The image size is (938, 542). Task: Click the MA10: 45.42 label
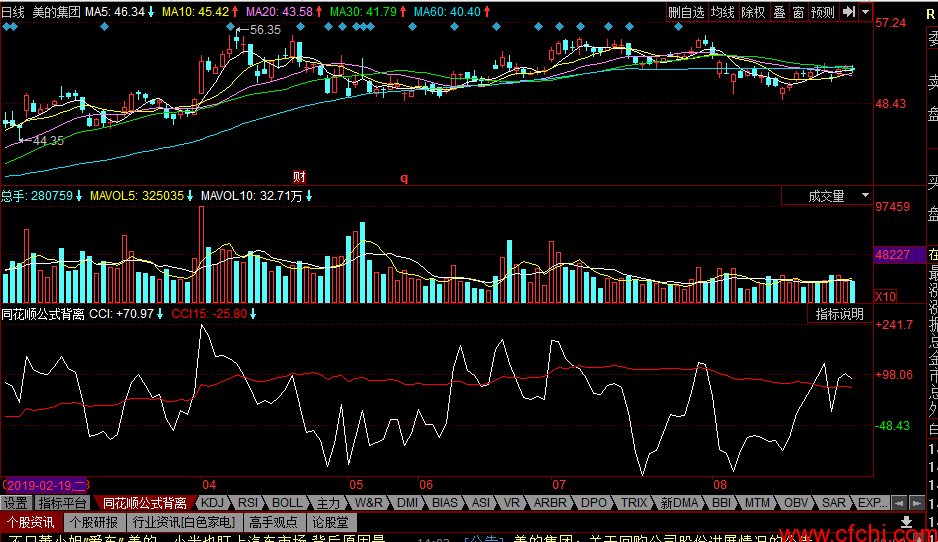tap(196, 12)
